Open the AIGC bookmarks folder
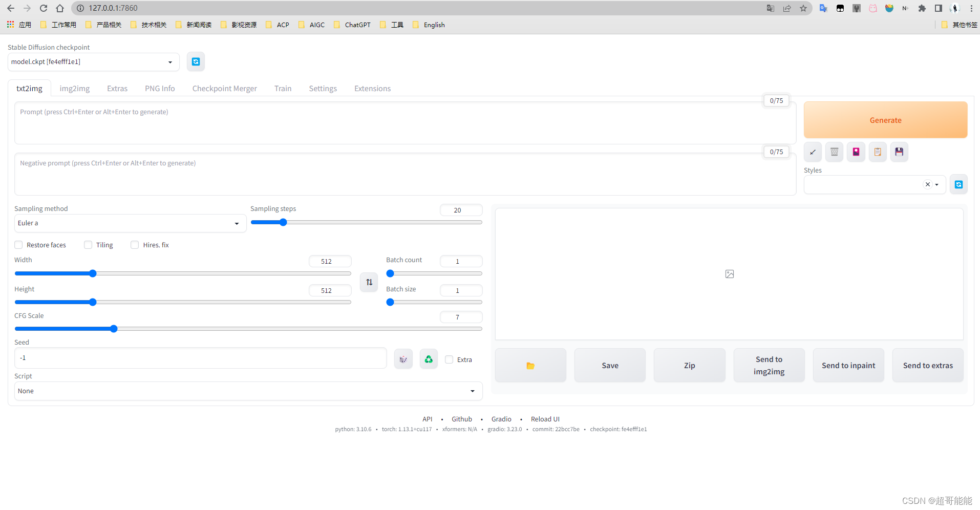 tap(311, 25)
